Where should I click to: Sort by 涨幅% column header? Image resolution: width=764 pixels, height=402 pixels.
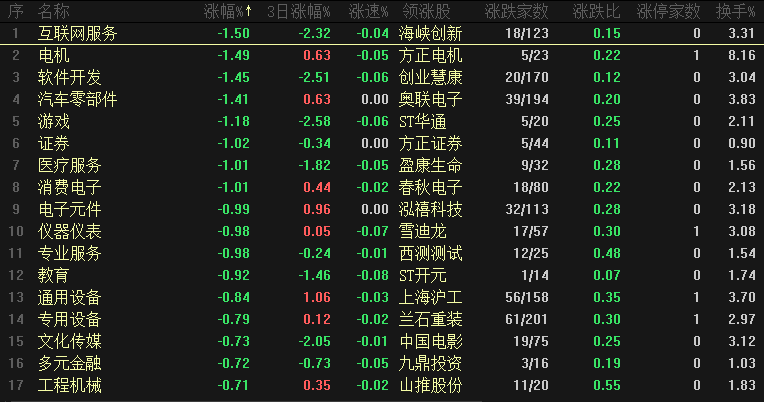[x=227, y=11]
